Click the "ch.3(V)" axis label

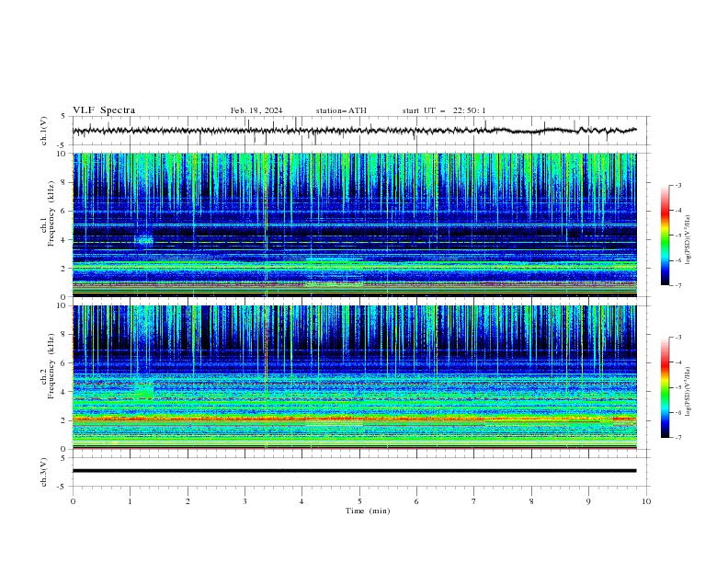(44, 472)
